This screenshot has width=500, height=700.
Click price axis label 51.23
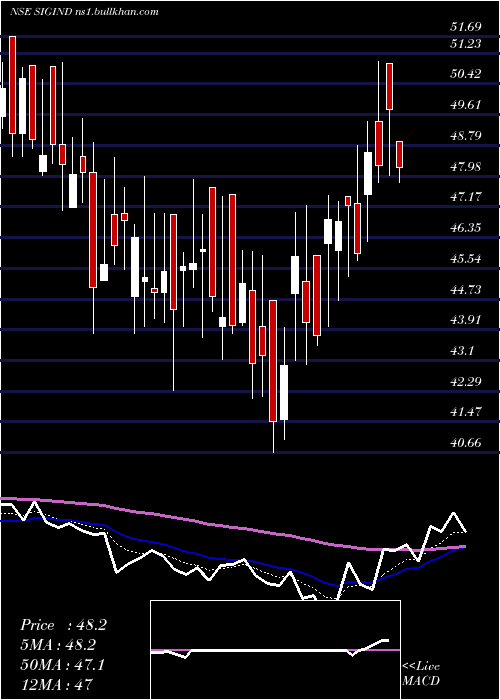[x=466, y=43]
